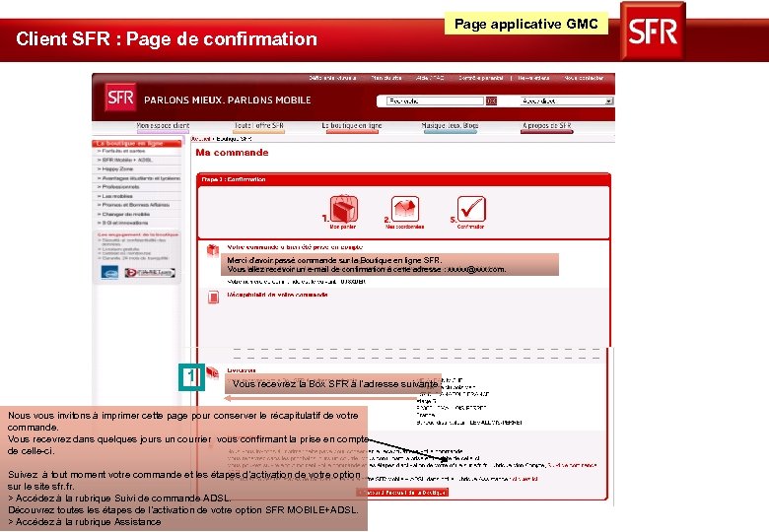Open the Musique, Jeux, Blogs tab

450,126
